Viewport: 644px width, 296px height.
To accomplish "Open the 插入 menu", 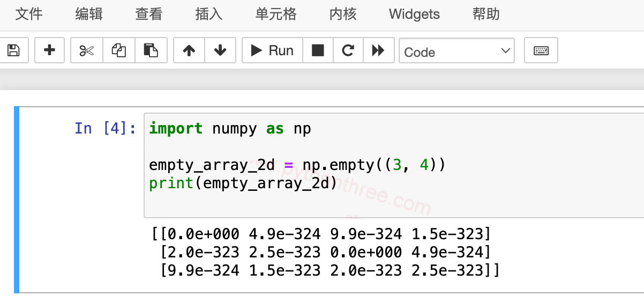I will point(209,14).
